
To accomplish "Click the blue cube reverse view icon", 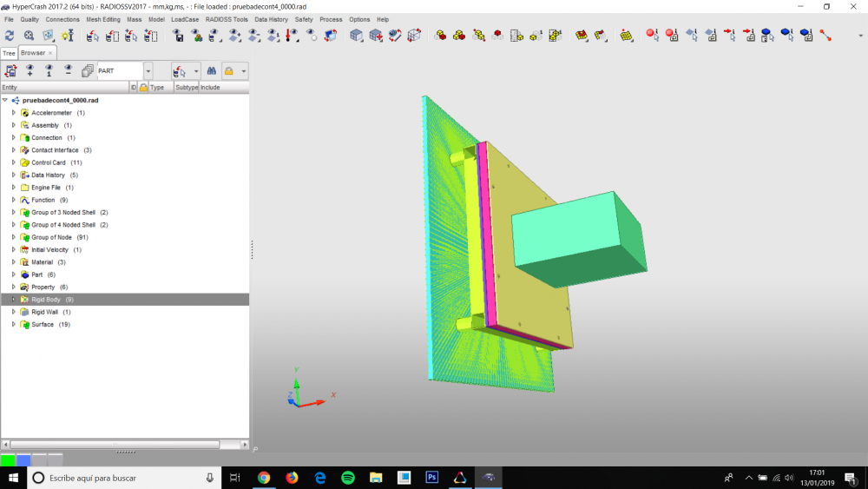I will click(x=331, y=36).
